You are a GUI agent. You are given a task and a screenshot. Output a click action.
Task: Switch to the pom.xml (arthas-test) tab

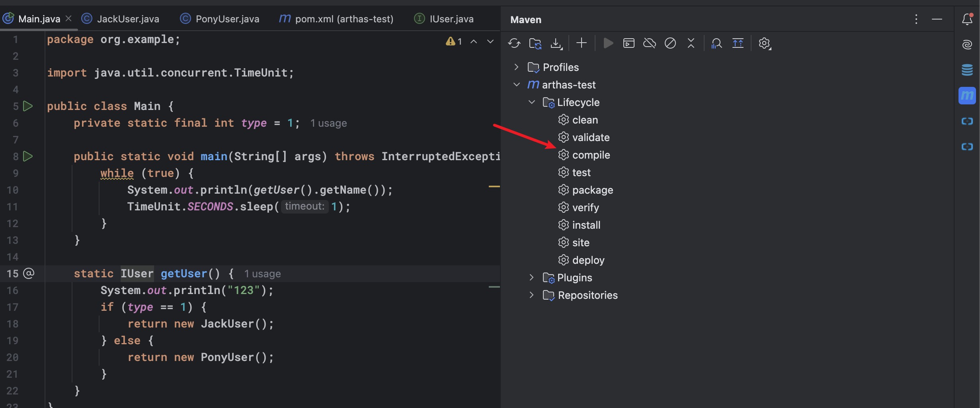[336, 19]
